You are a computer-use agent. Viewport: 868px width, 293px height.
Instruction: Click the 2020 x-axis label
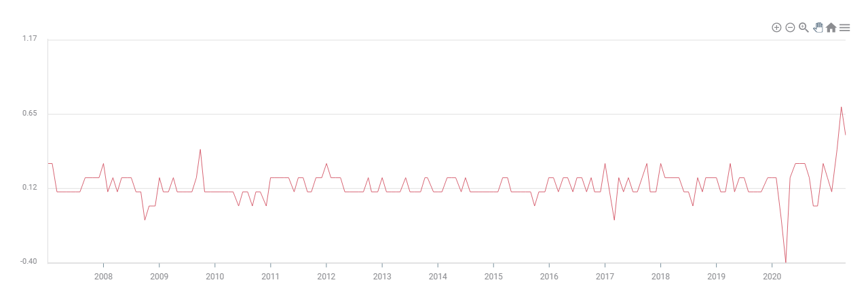click(772, 277)
